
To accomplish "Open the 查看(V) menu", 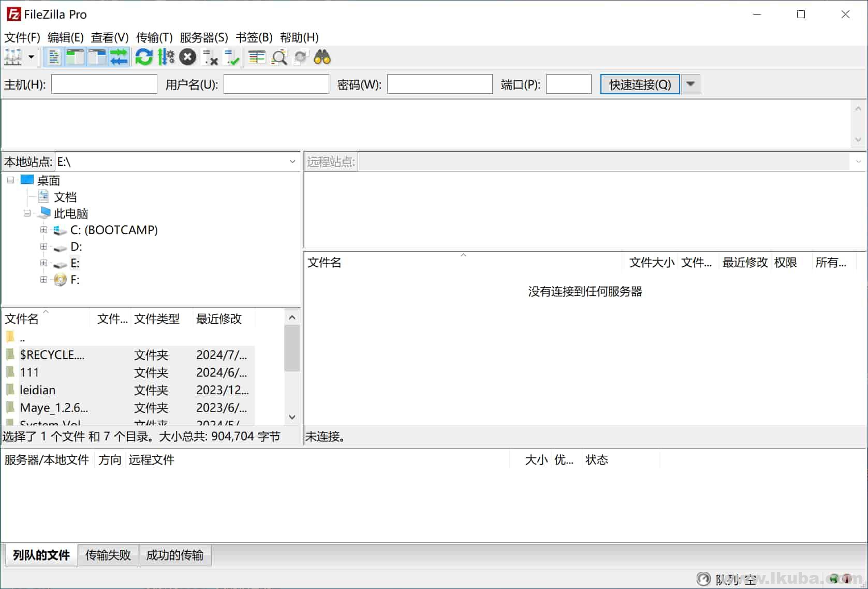I will [109, 37].
